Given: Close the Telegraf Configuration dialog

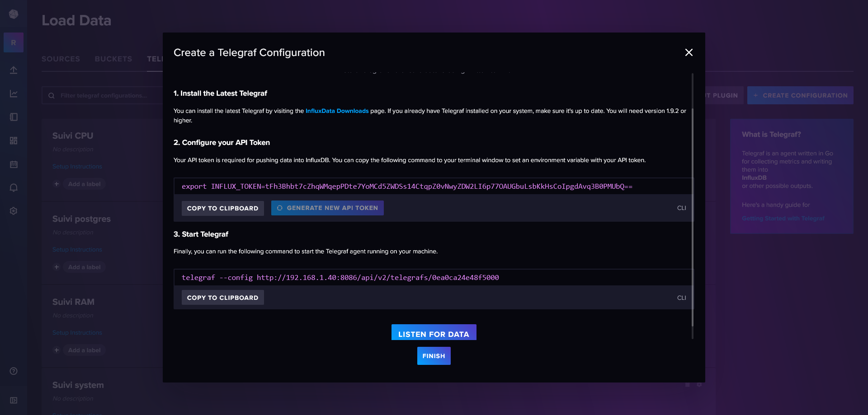Looking at the screenshot, I should tap(689, 52).
